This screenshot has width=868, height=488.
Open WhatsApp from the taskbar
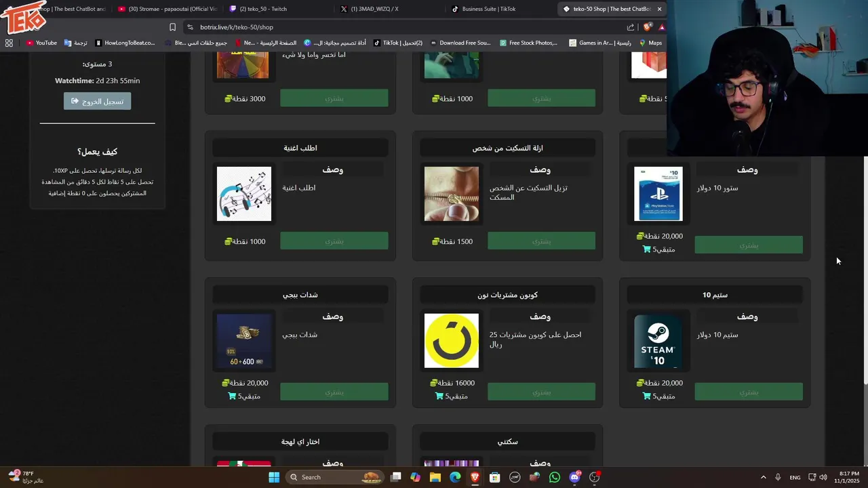[x=555, y=477]
